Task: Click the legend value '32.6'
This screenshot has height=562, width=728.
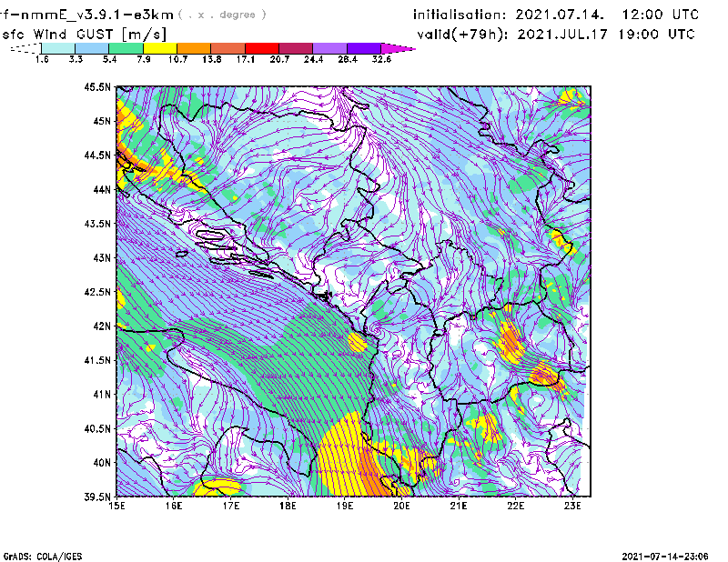Action: pos(381,59)
